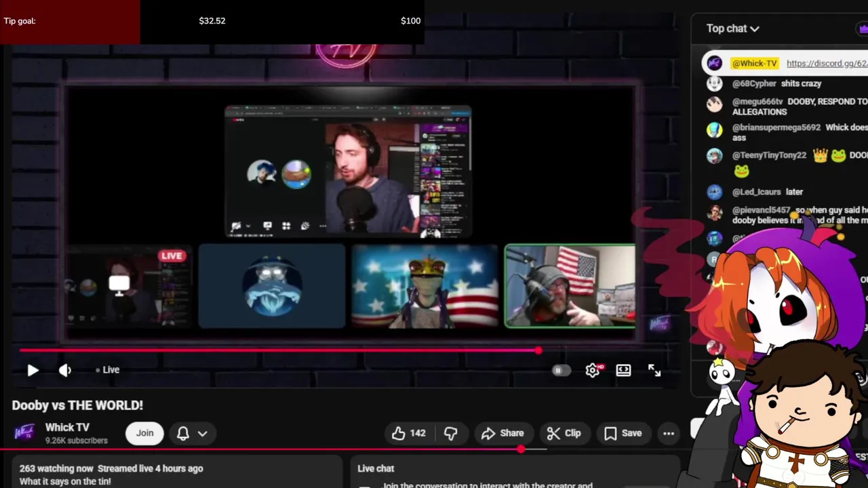Like the video with 142 likes
The image size is (868, 488).
click(x=408, y=433)
